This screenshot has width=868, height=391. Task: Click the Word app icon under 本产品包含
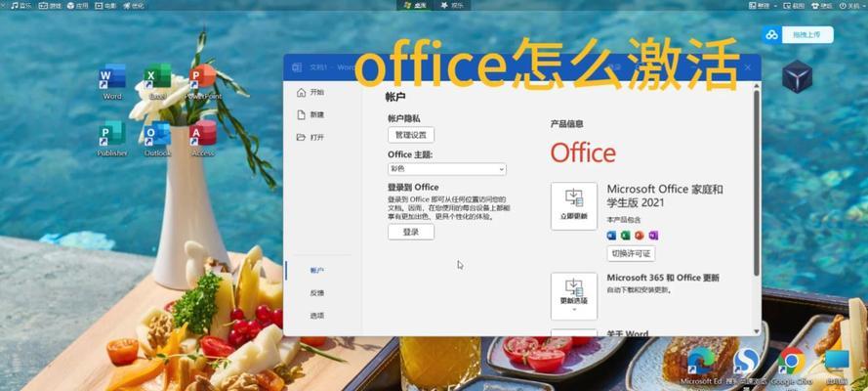[611, 236]
